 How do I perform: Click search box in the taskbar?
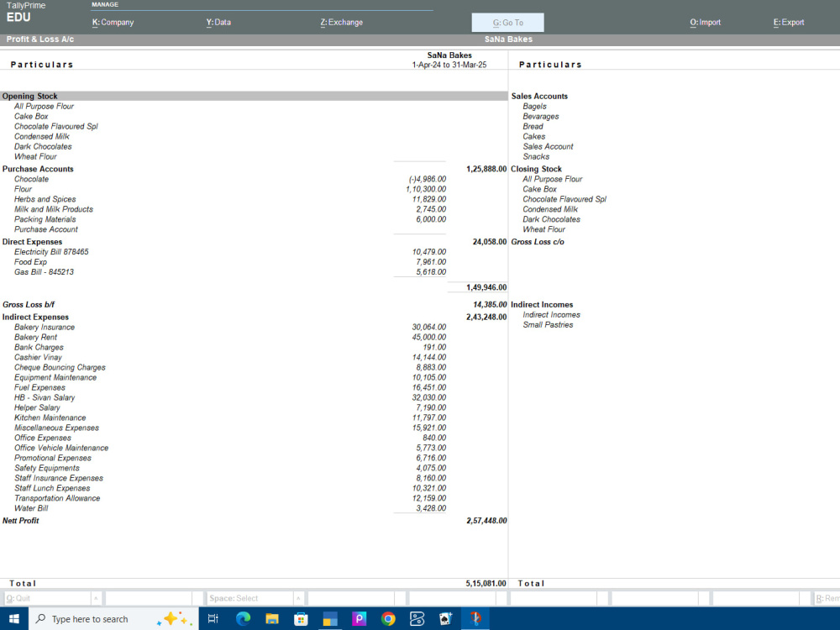(x=113, y=619)
